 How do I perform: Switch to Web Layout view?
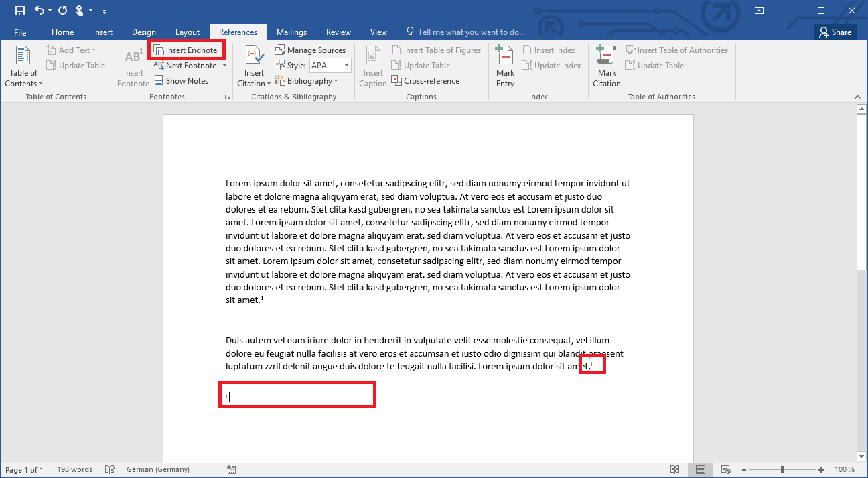point(725,470)
